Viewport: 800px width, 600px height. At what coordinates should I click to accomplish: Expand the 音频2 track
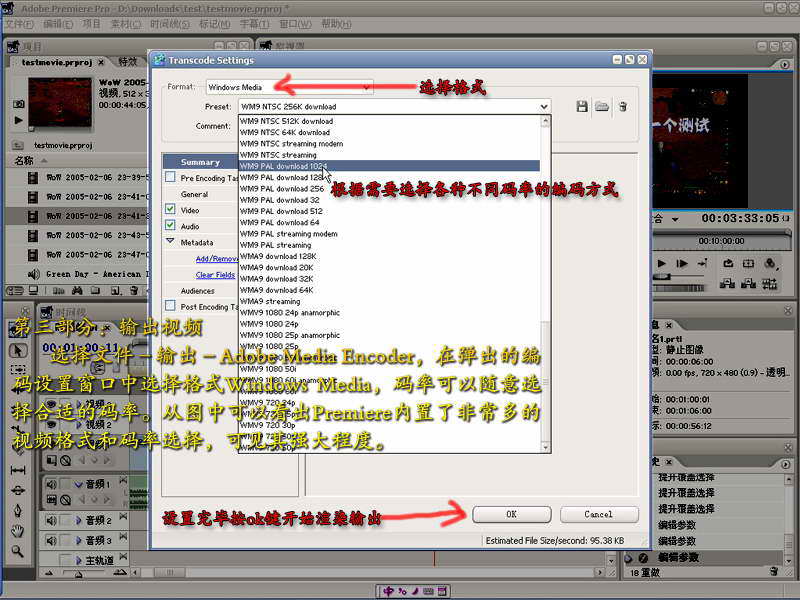79,520
